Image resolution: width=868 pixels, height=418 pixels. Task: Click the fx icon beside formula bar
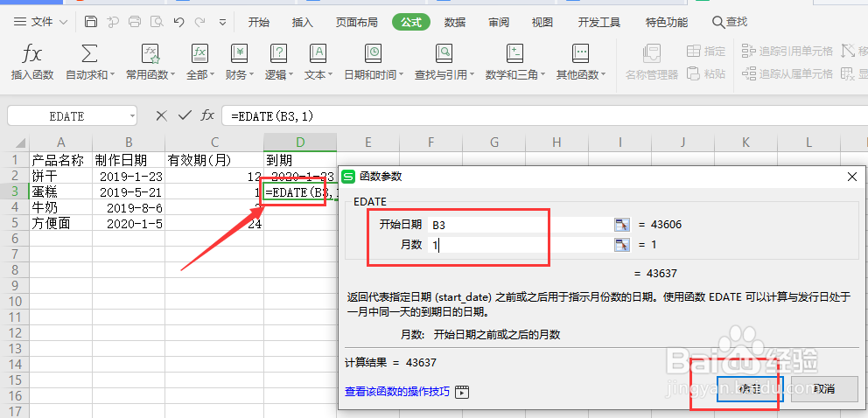click(x=207, y=115)
